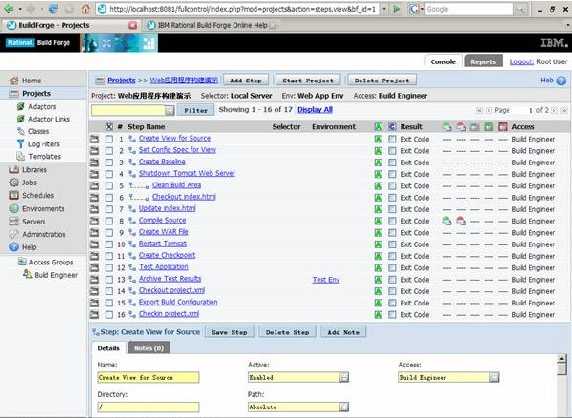Select the BuildForge - Projects browser tab

tap(70, 25)
